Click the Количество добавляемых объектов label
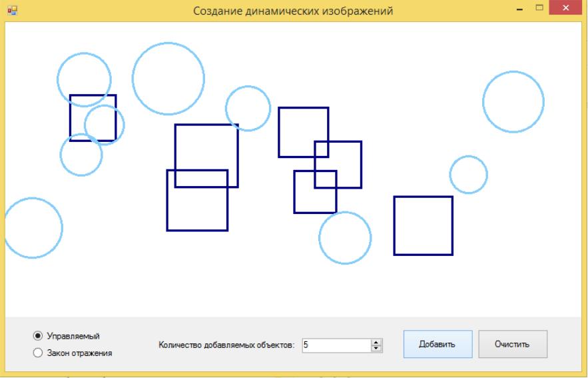The width and height of the screenshot is (588, 378). coord(226,345)
